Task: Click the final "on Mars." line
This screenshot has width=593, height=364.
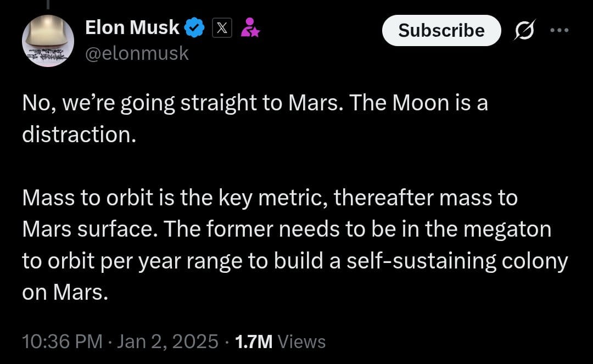Action: (x=63, y=292)
